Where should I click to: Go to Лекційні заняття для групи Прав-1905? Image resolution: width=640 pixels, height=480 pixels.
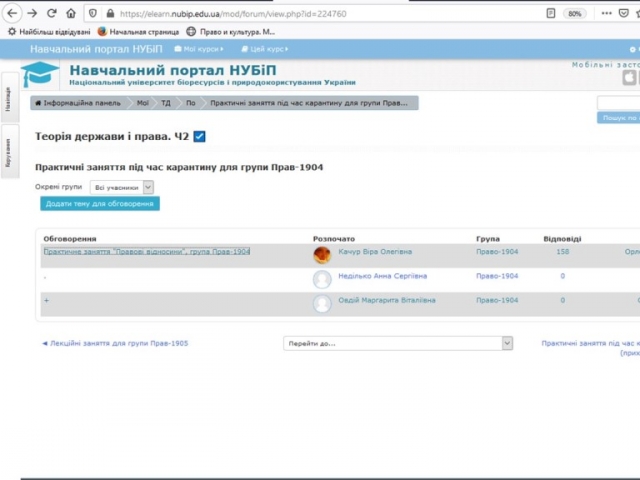point(115,343)
